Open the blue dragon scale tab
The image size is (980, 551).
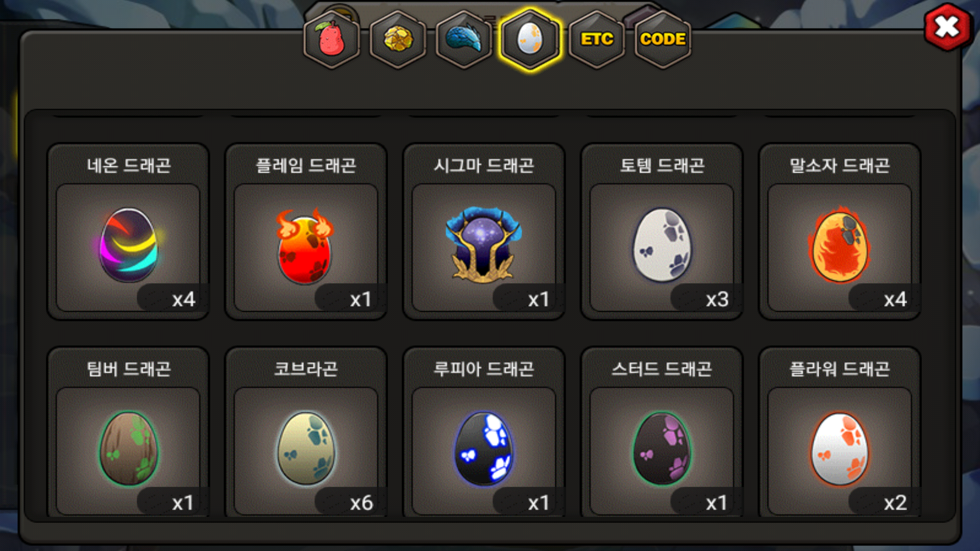(464, 39)
